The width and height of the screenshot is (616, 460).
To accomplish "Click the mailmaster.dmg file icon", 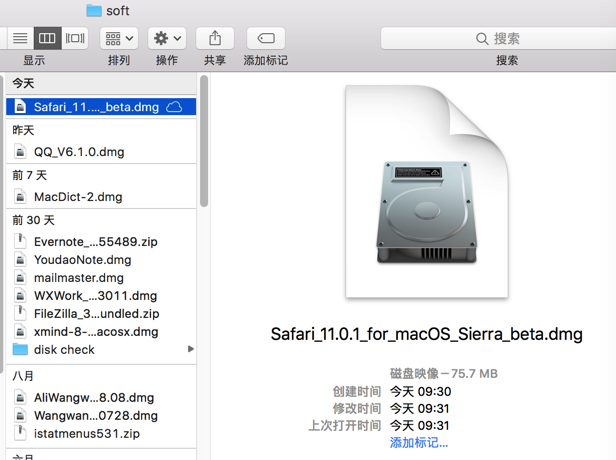I will 20,277.
